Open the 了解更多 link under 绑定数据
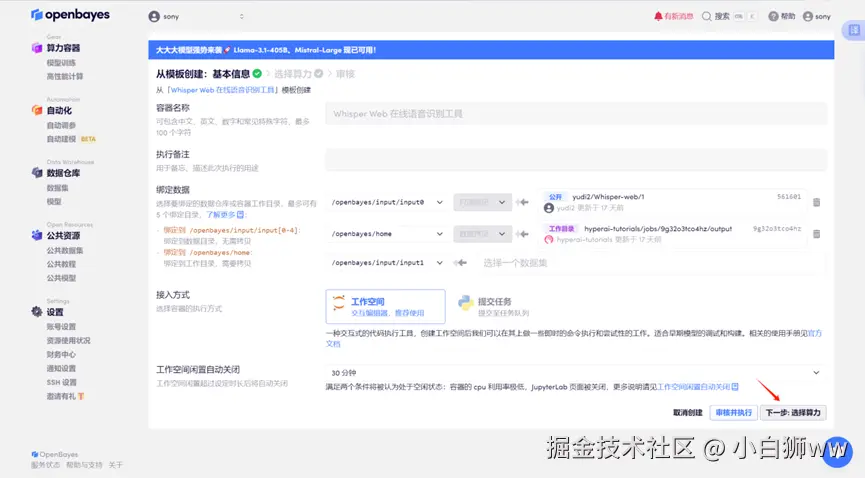 point(225,215)
